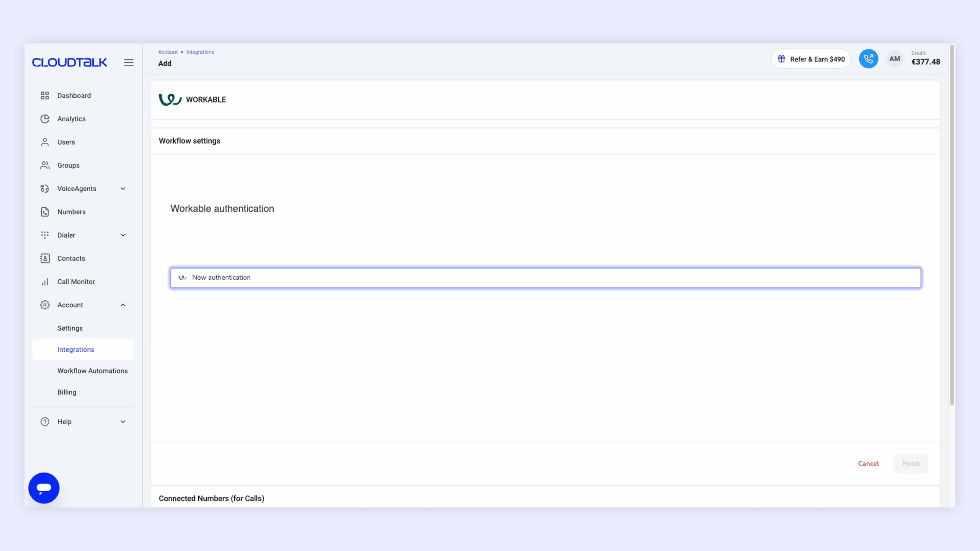980x551 pixels.
Task: Expand the Dialer submenu chevron
Action: (x=123, y=235)
